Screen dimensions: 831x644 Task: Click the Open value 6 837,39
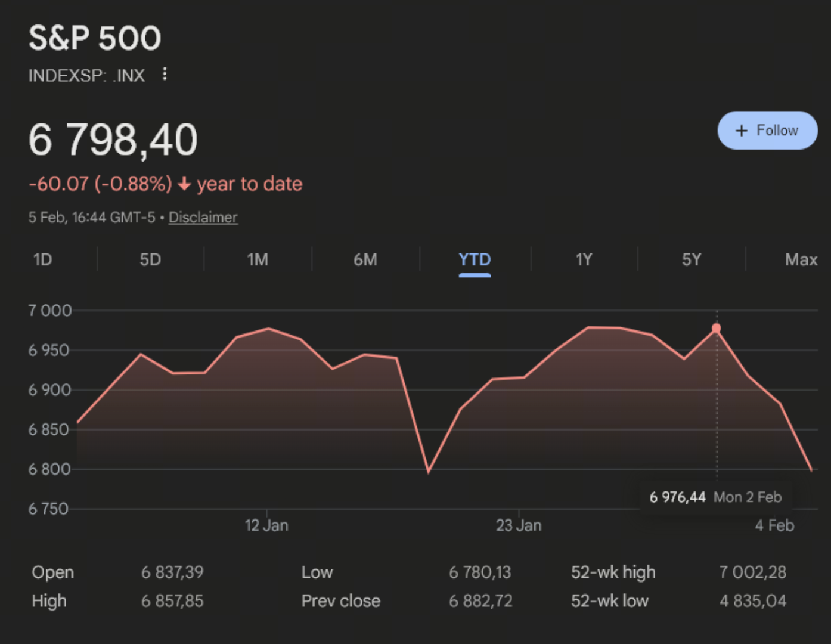point(172,572)
